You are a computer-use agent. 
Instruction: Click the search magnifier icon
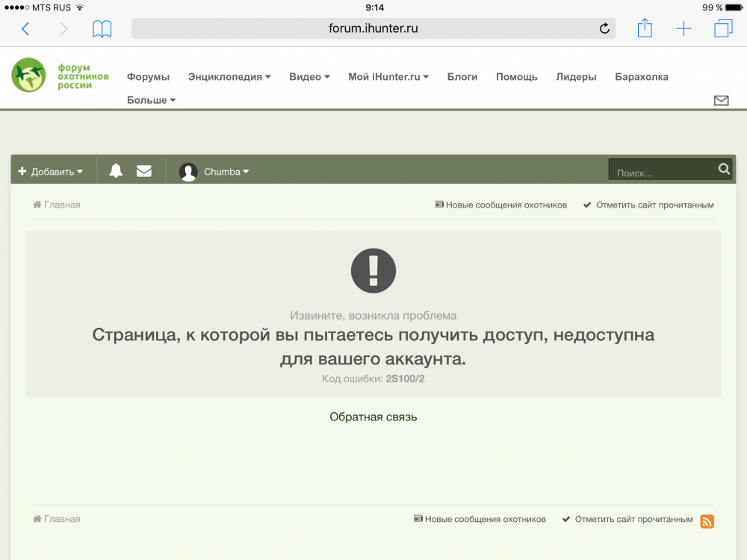point(724,169)
